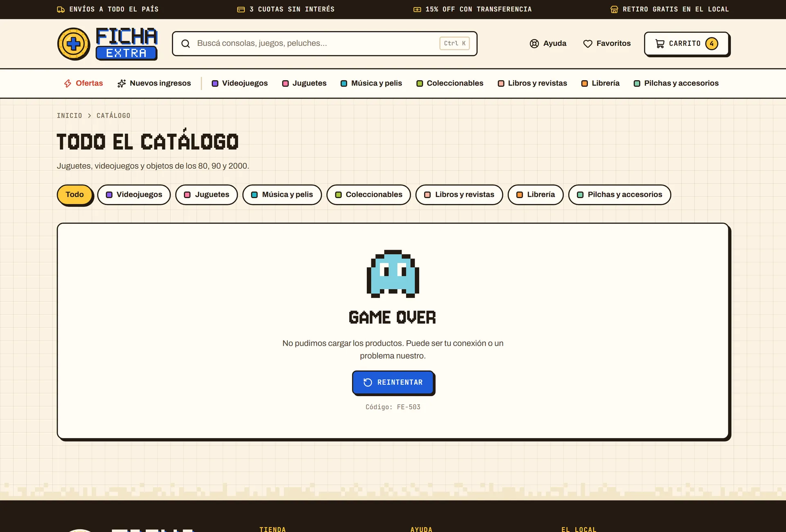Open Coleccionables in the navigation bar
The height and width of the screenshot is (532, 786).
click(450, 83)
